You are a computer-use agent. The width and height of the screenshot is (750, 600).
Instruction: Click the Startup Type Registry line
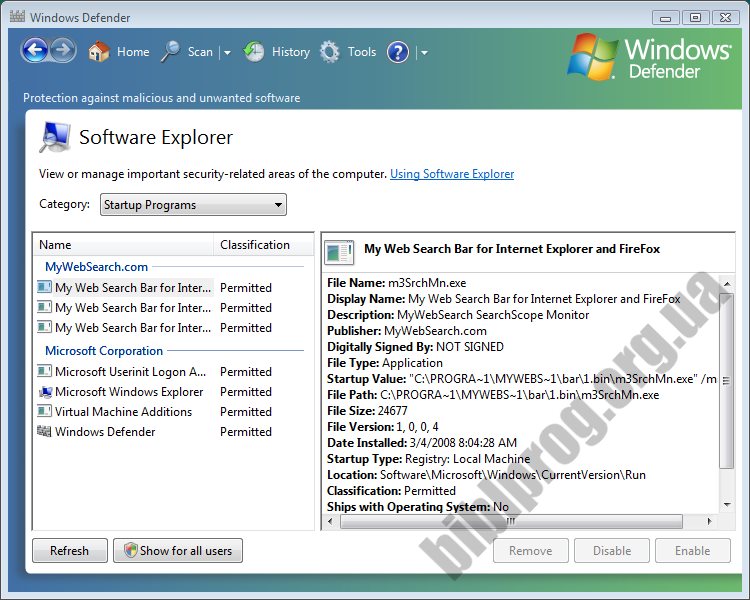coord(428,459)
